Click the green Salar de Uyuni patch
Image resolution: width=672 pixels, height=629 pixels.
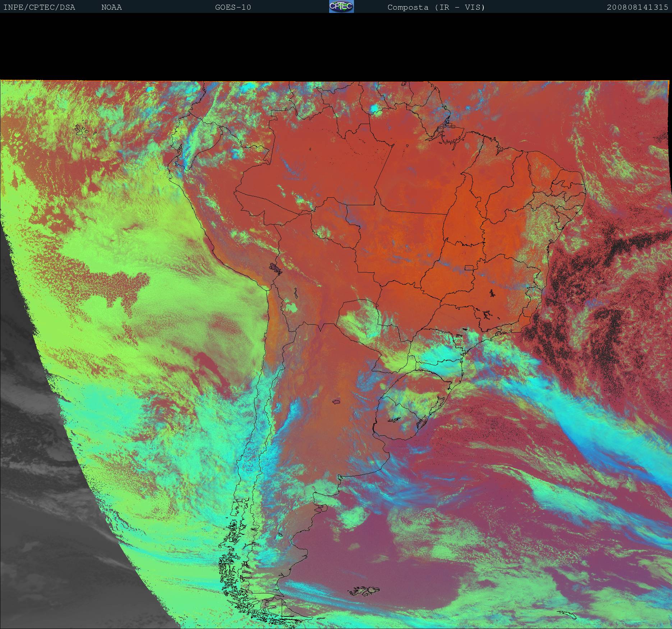(291, 308)
